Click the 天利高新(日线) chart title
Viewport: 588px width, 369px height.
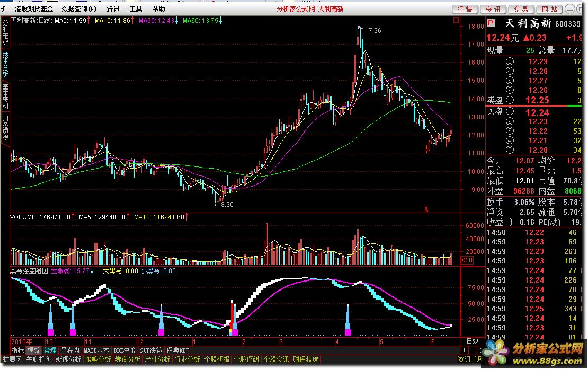pos(31,21)
